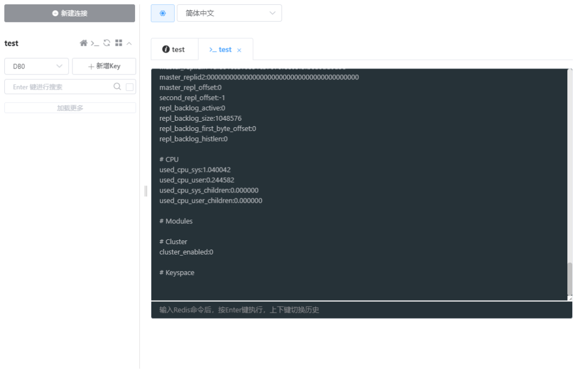Click the Redis command input box
This screenshot has height=373, width=588.
(362, 310)
